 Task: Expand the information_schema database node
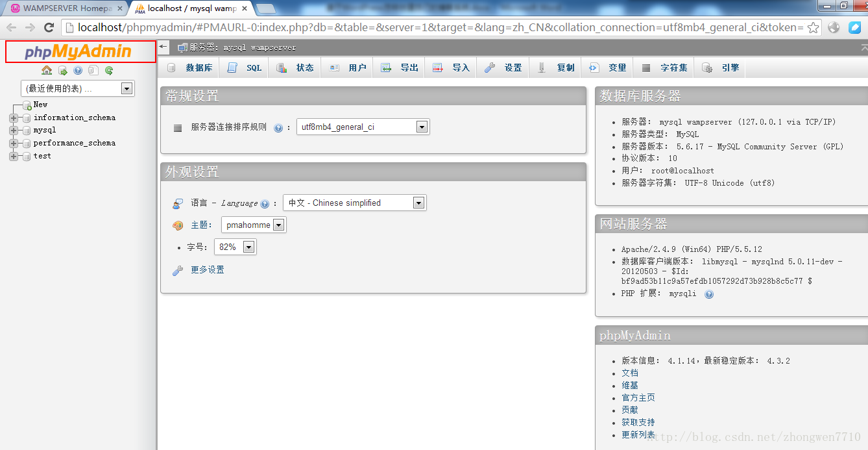(14, 118)
